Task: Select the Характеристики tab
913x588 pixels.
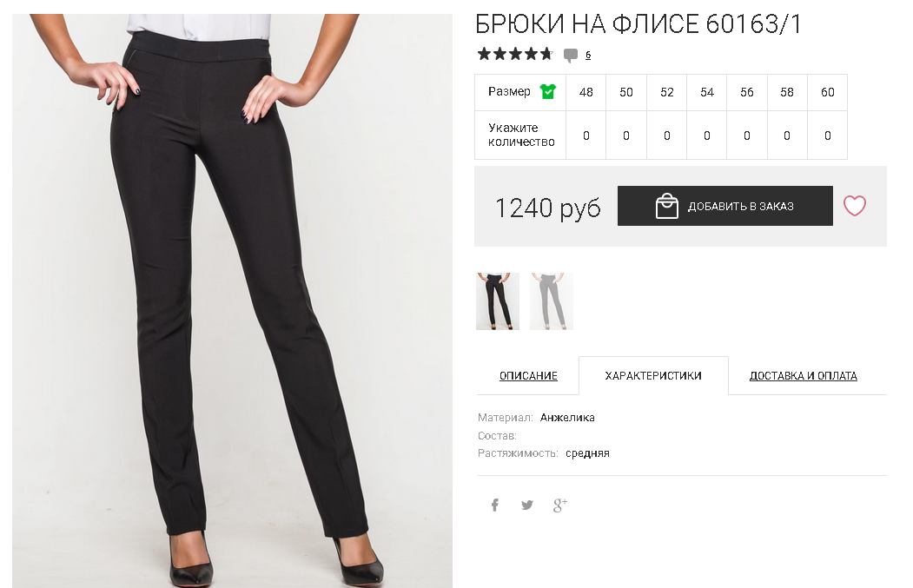Action: (653, 375)
